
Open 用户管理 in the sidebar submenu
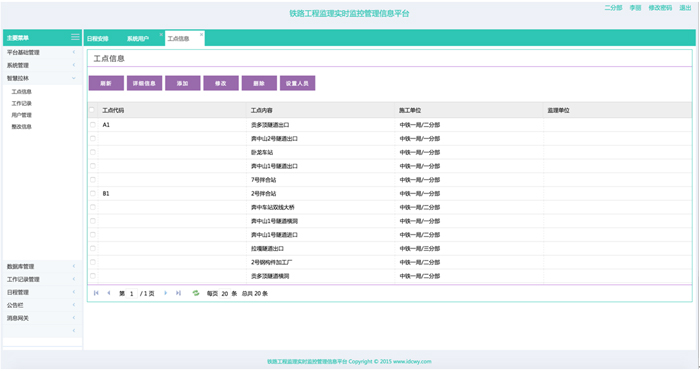pyautogui.click(x=21, y=115)
